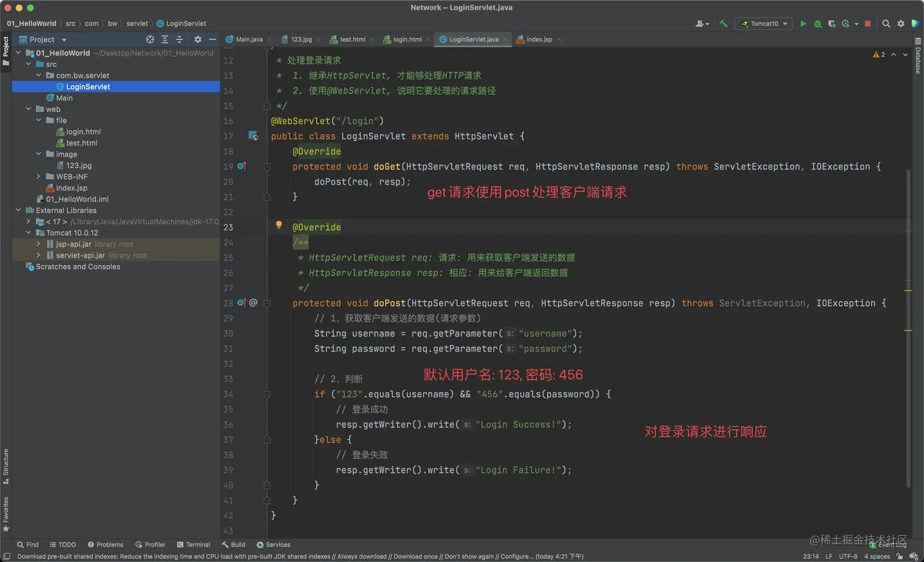Collapse the src folder

click(x=28, y=64)
